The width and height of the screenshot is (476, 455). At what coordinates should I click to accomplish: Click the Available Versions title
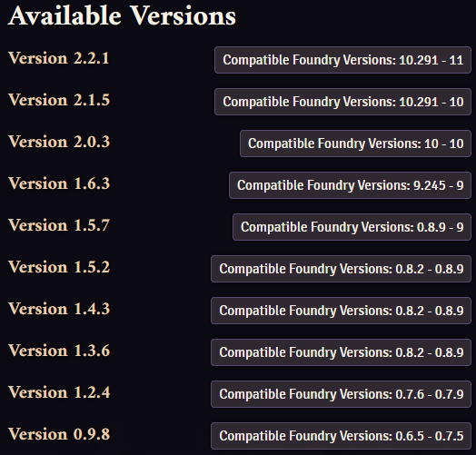pos(122,15)
